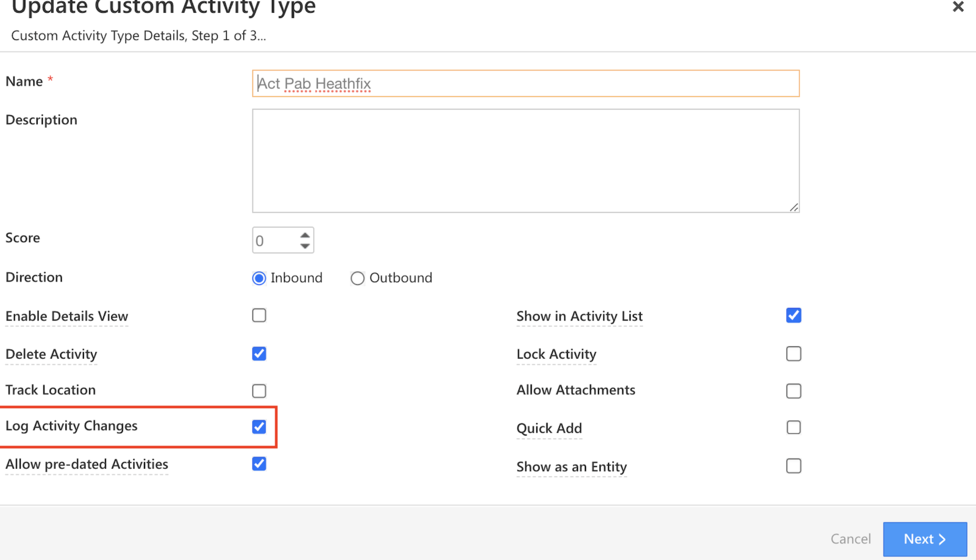Image resolution: width=976 pixels, height=560 pixels.
Task: Proceed with the Next button
Action: (925, 539)
